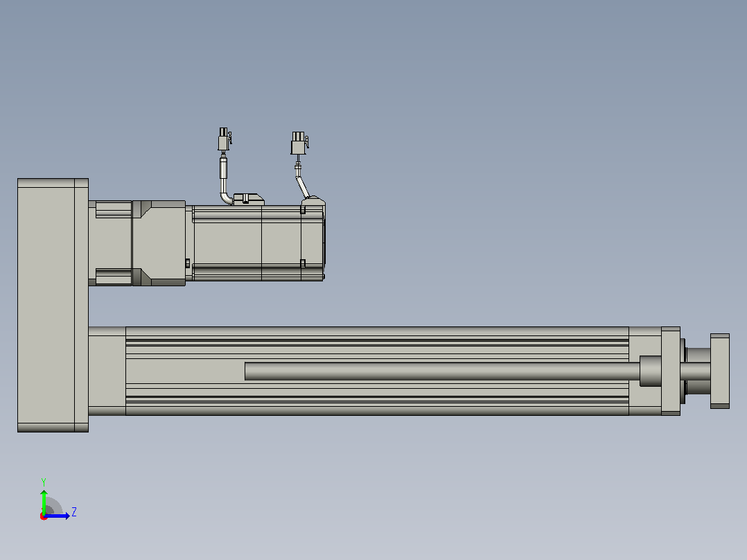The width and height of the screenshot is (747, 560).
Task: Click the green Y axis arrow of the triad
Action: [44, 501]
